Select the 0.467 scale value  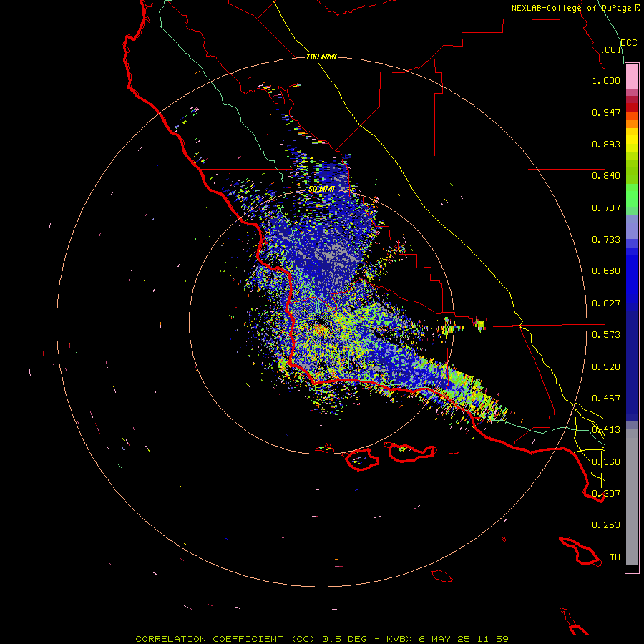tap(606, 399)
